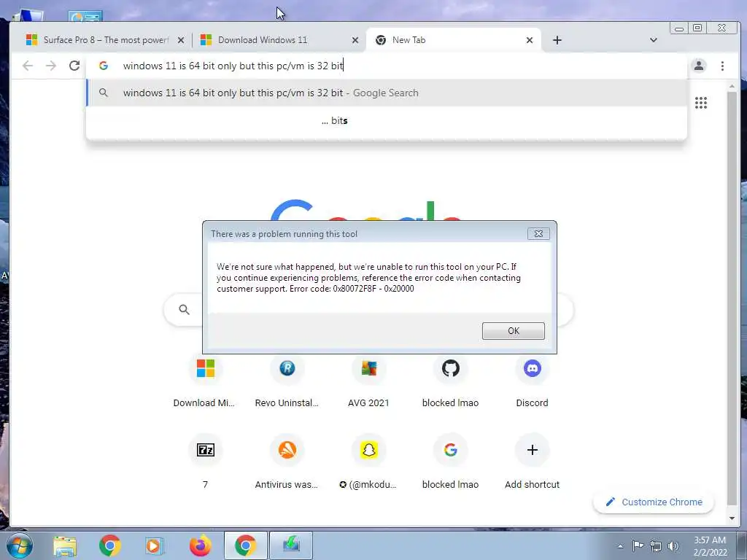Click the clock showing 3:57 AM
747x560 pixels.
point(709,540)
